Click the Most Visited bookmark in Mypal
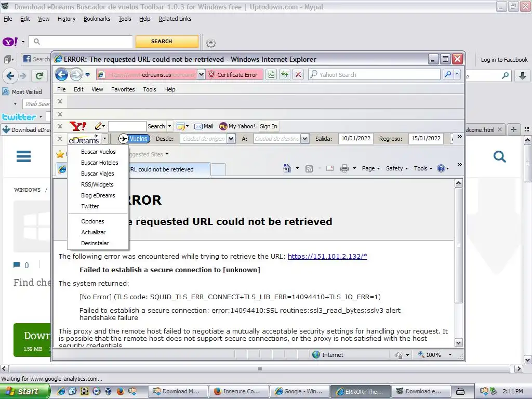The width and height of the screenshot is (532, 399). pos(22,91)
